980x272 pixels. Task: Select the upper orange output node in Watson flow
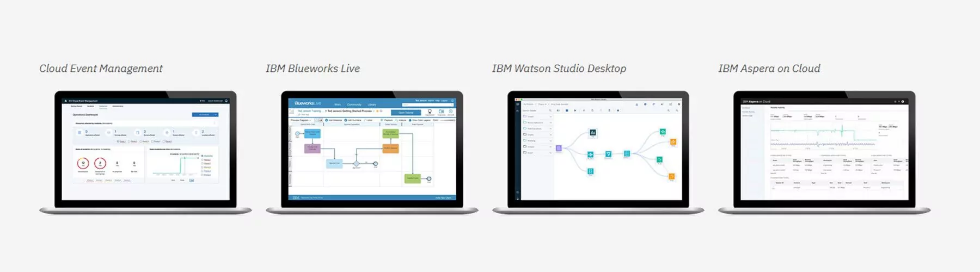coord(673,142)
